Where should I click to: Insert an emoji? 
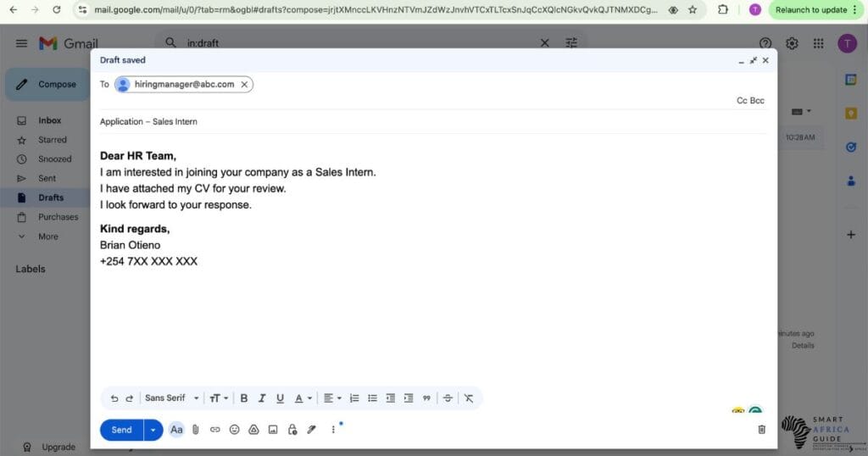click(234, 430)
